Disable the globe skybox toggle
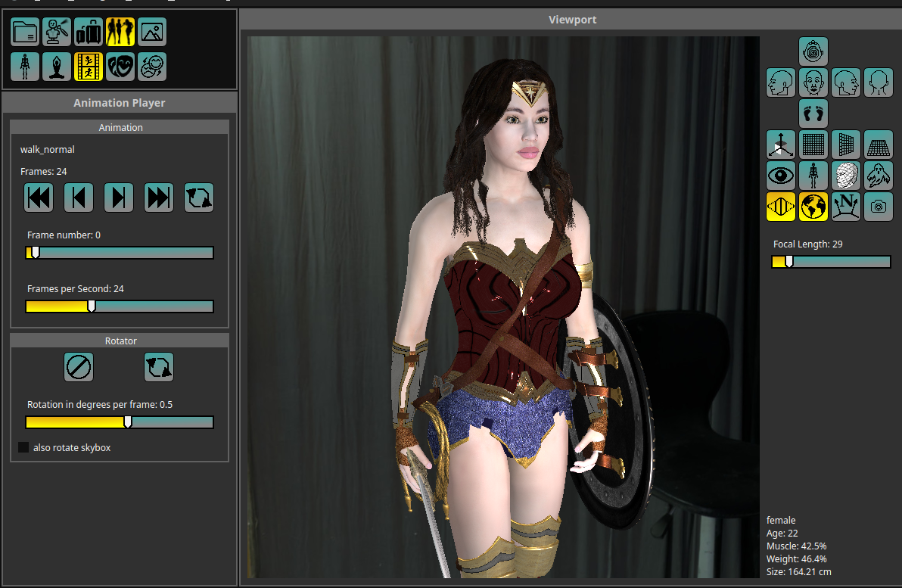 point(813,206)
